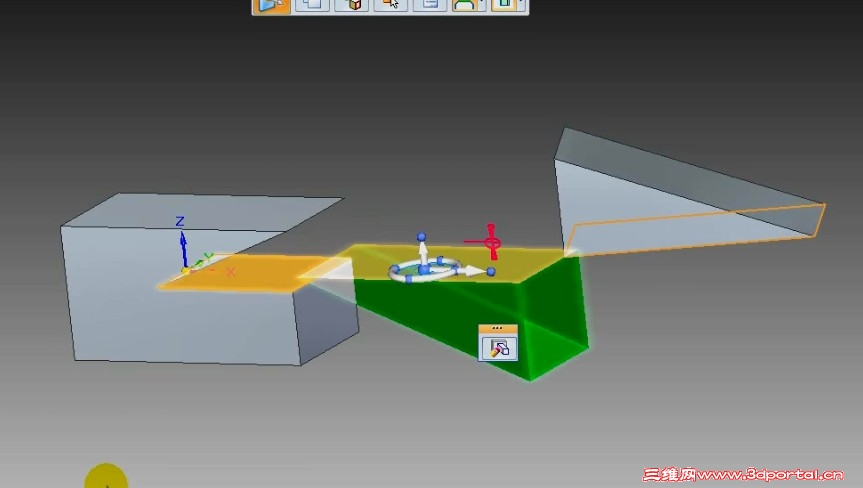Click the floating quickbar's three-dot handle

coord(498,328)
